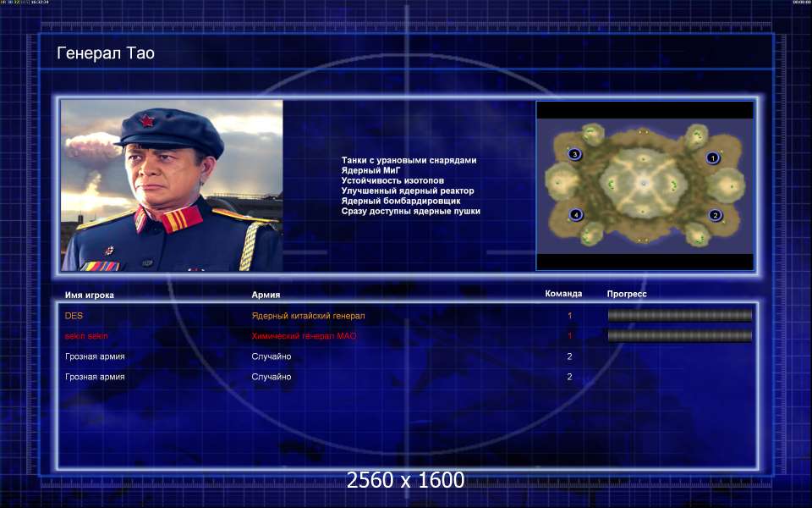This screenshot has height=508, width=812.
Task: Click the Армия column header
Action: click(266, 295)
